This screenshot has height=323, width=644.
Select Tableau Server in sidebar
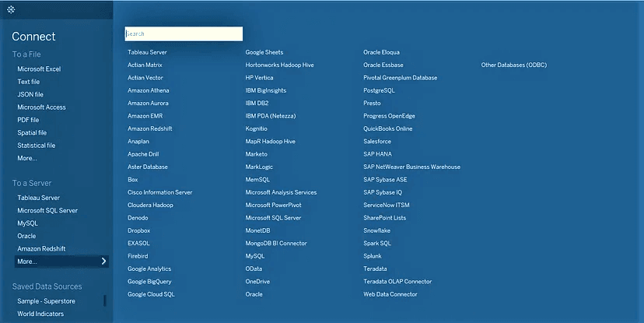pyautogui.click(x=39, y=198)
